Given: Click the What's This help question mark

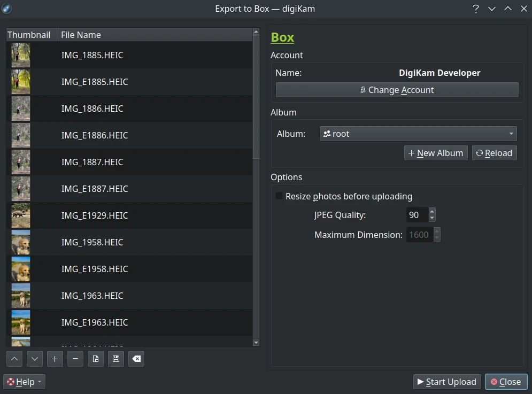Looking at the screenshot, I should (x=475, y=9).
